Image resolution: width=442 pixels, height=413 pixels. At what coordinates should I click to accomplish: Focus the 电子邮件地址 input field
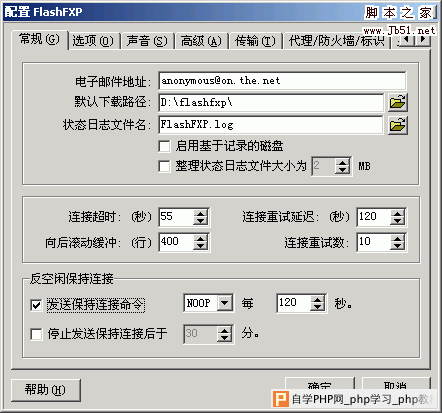282,81
